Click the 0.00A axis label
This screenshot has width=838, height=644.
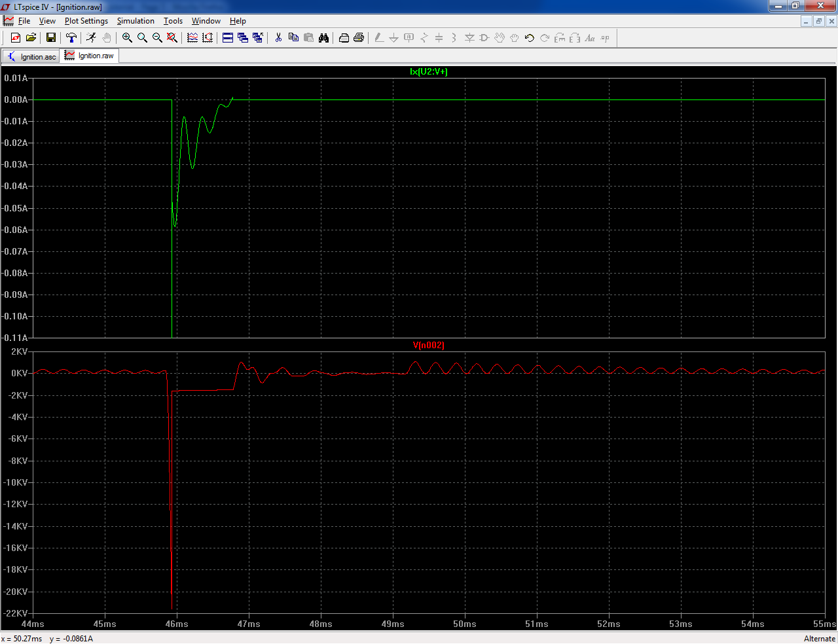coord(16,99)
